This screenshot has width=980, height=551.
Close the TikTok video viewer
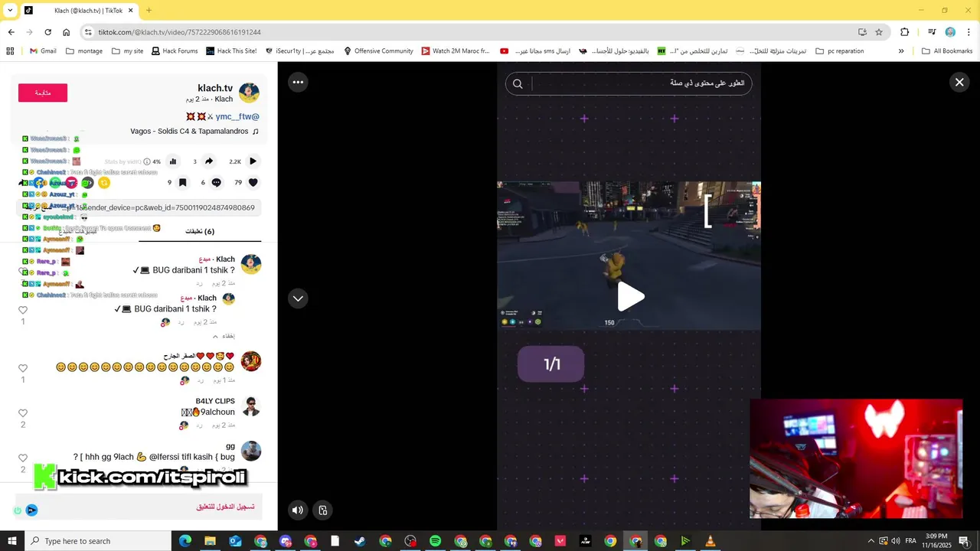959,82
